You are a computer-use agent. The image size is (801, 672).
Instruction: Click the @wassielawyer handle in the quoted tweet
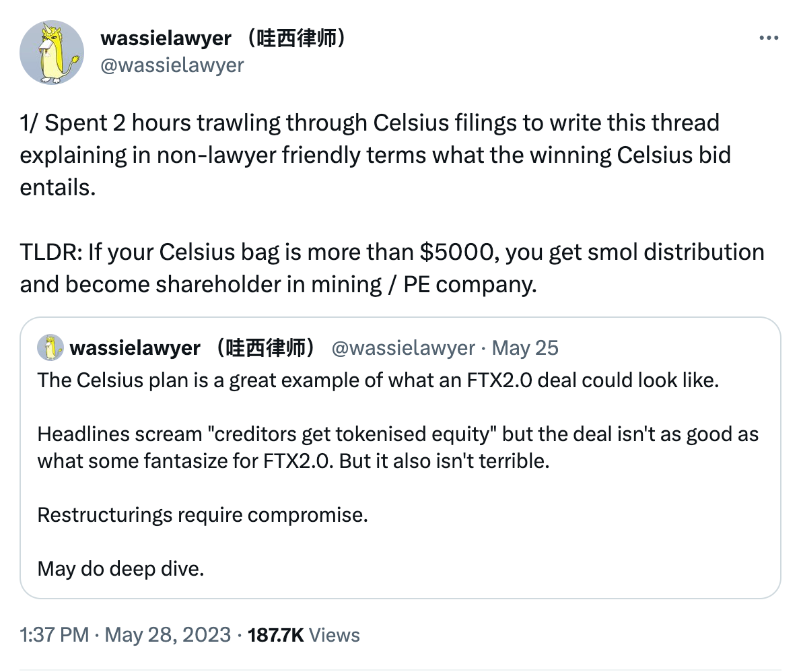(403, 347)
